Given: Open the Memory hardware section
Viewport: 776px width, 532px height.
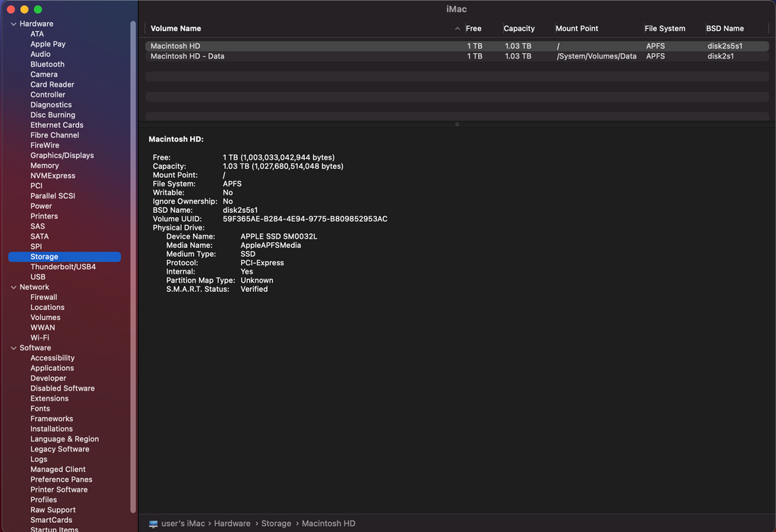Looking at the screenshot, I should pos(45,165).
